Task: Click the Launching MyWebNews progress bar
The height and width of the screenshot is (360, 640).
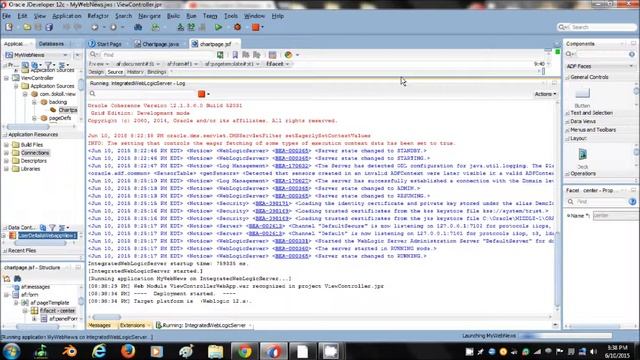Action: [x=566, y=336]
